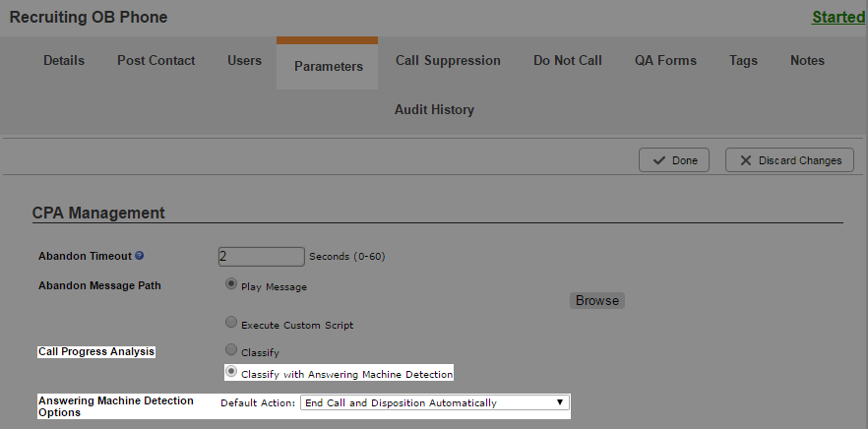Click the X icon on Discard Changes
This screenshot has height=429, width=868.
746,160
